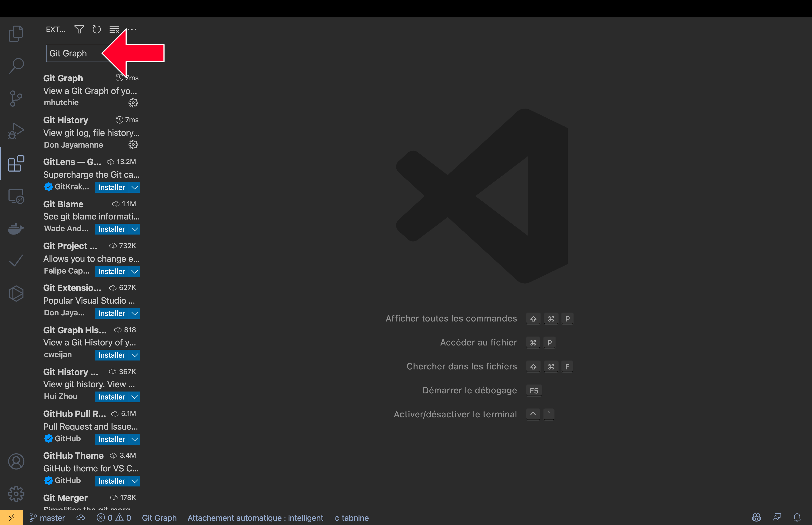Open the Copilot status icon
The height and width of the screenshot is (525, 812).
pos(757,518)
